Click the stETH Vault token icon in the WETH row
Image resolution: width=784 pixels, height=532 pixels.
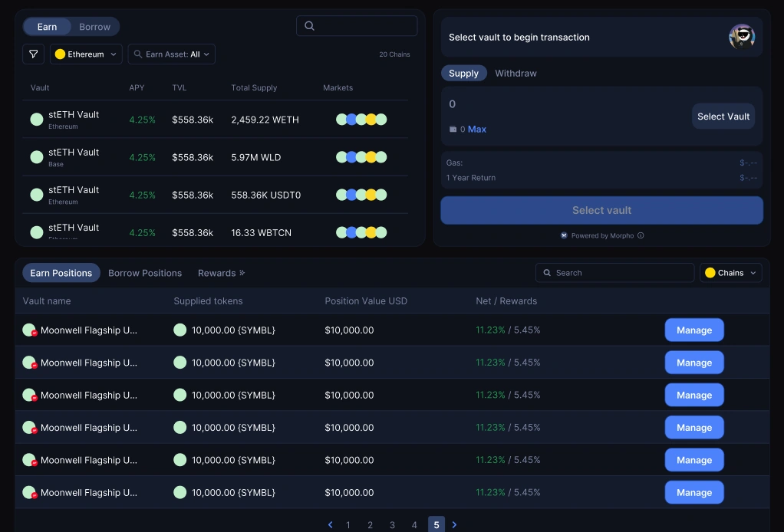(37, 120)
